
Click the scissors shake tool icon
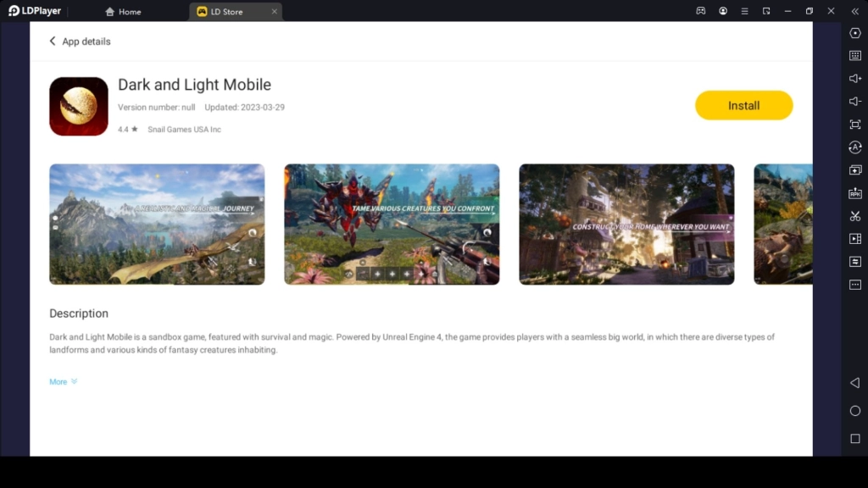coord(855,216)
